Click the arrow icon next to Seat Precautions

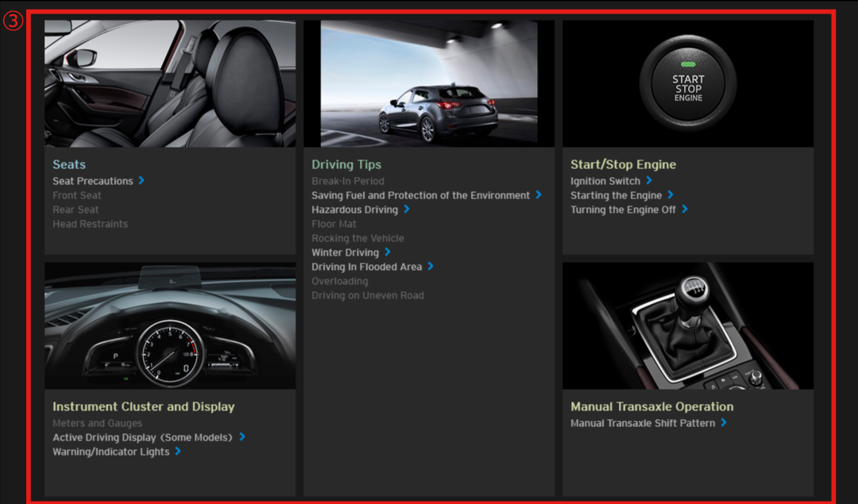(141, 181)
